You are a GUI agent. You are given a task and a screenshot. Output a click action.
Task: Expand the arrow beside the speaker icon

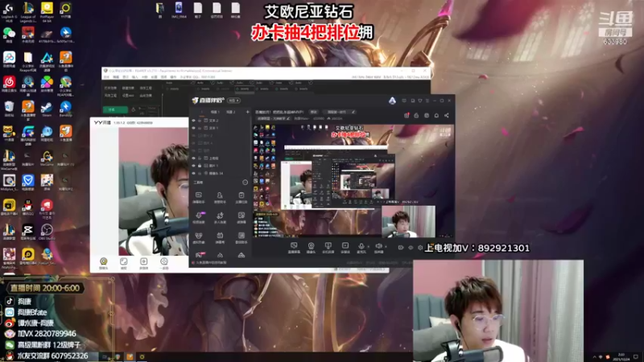(386, 247)
